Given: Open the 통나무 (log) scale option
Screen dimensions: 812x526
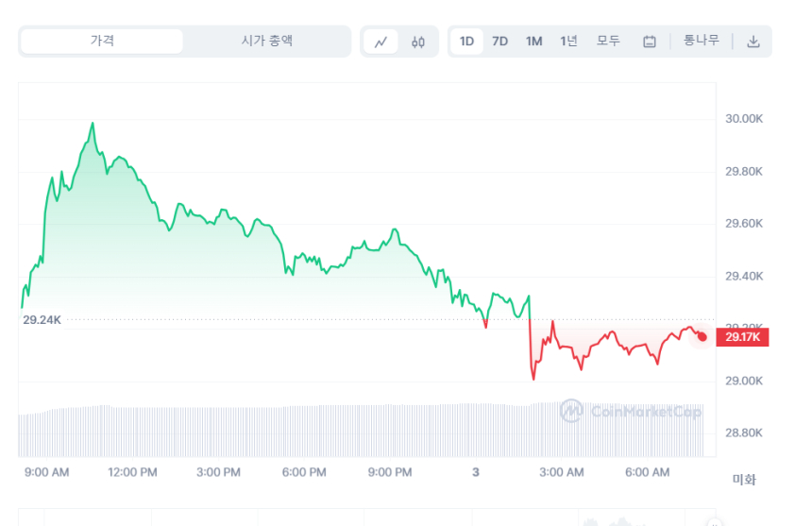Looking at the screenshot, I should 702,42.
